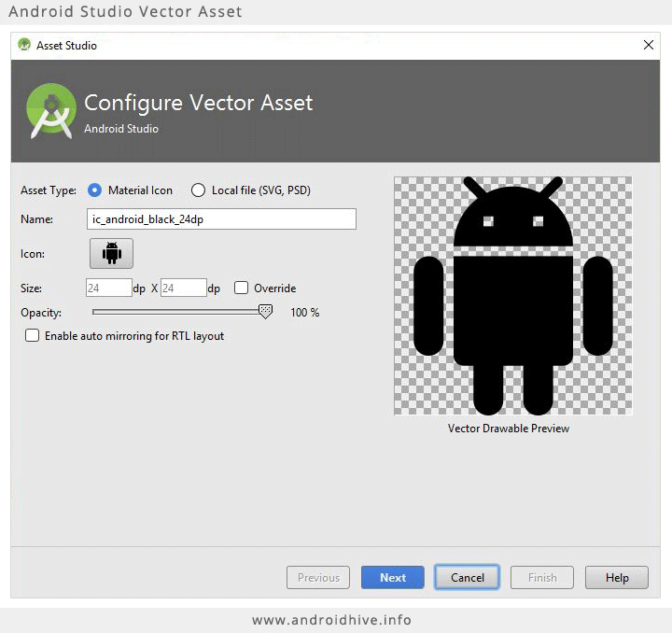
Task: Click the Previous button
Action: tap(318, 577)
